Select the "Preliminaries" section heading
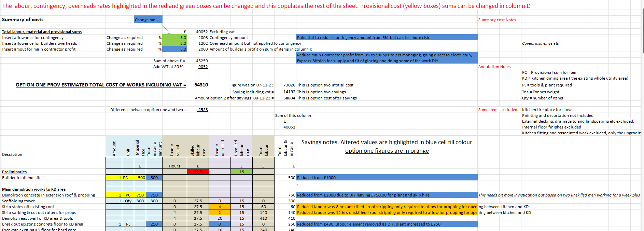644x231 pixels. coord(14,172)
